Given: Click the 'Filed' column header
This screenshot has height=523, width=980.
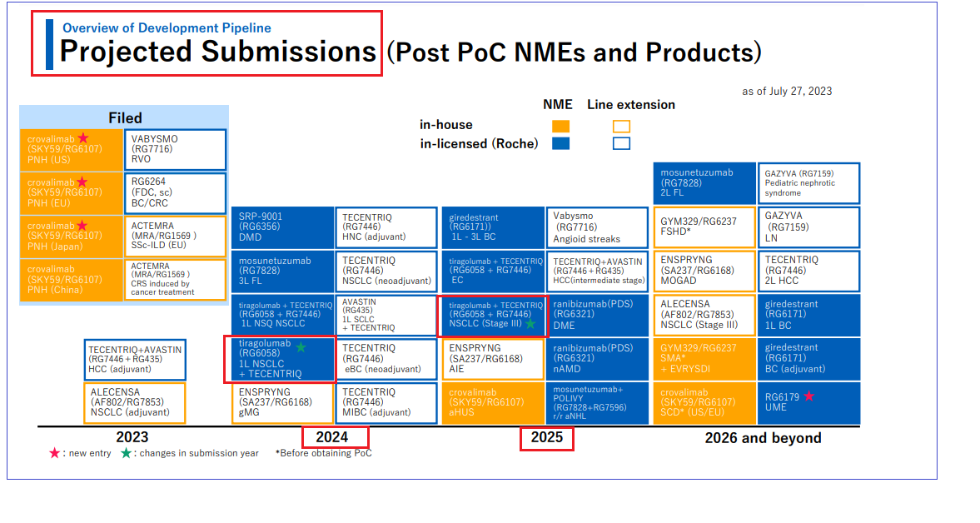Looking at the screenshot, I should (x=125, y=118).
